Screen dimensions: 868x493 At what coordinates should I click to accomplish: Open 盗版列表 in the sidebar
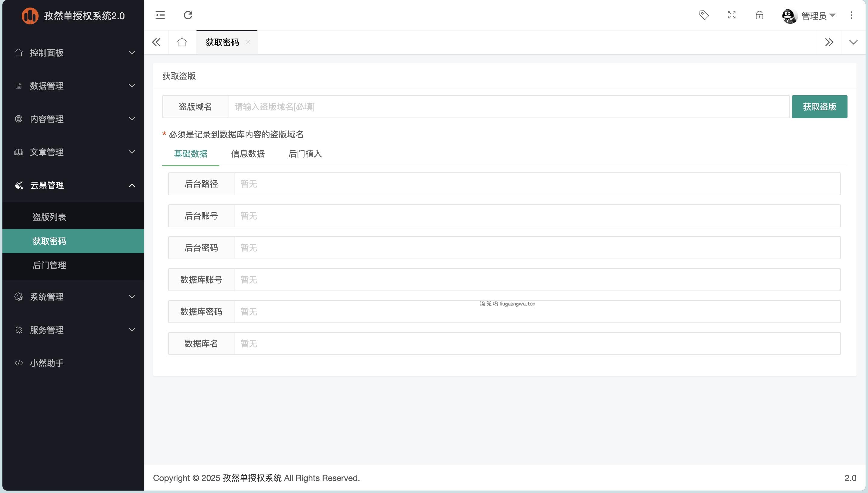click(49, 217)
